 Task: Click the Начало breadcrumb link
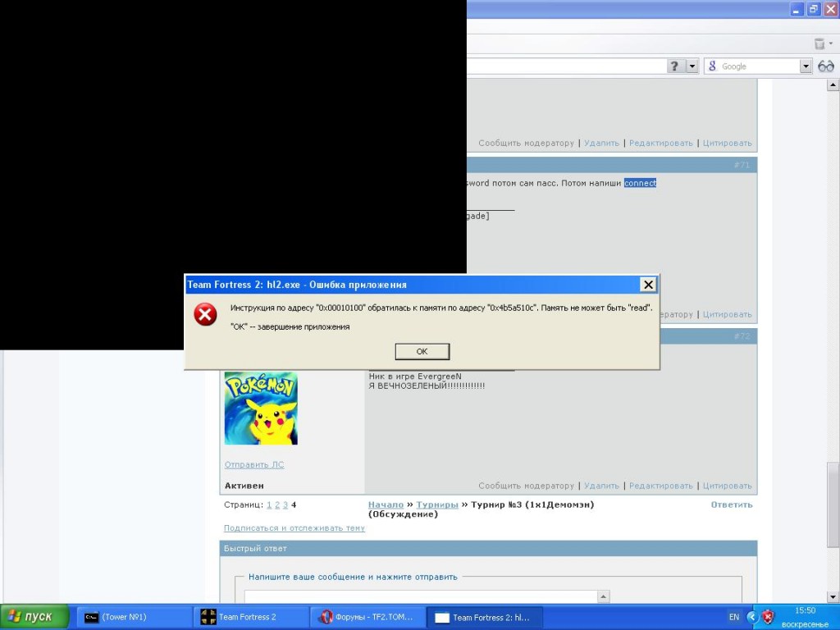tap(386, 504)
